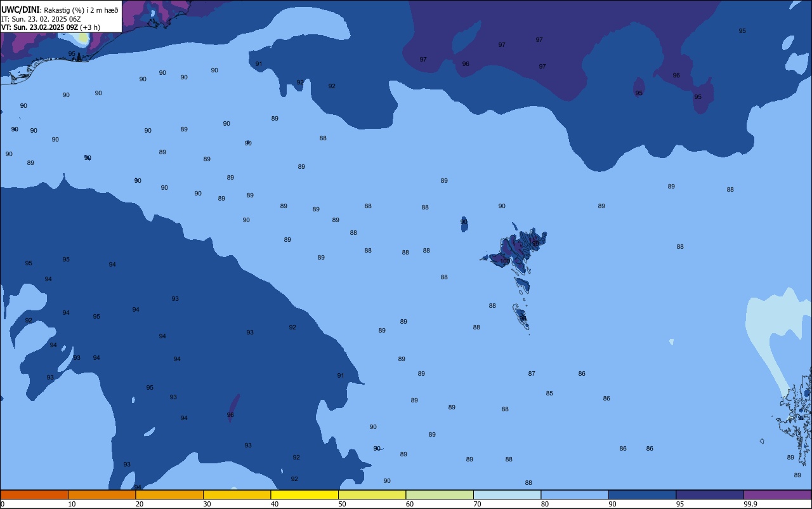This screenshot has height=509, width=812.
Task: Click the 30–40 amber legend swatch
Action: click(237, 494)
